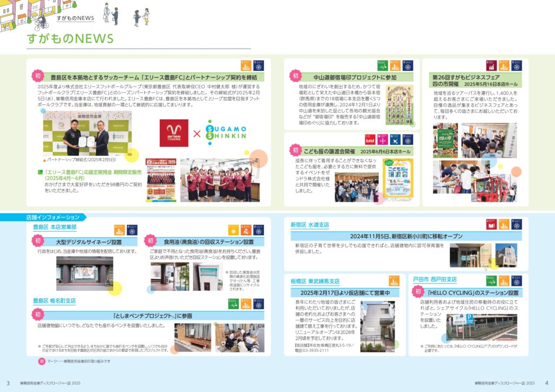555x392 pixels.
Task: Click the orange SDG 12 icon above 食用油 heading
Action: 246,230
